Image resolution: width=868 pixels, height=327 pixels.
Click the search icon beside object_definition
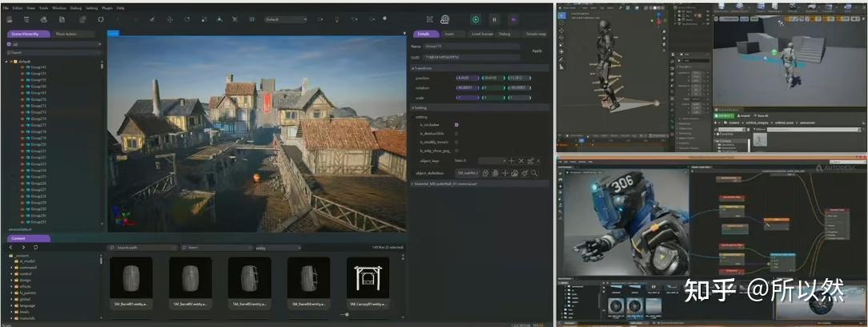tap(534, 173)
